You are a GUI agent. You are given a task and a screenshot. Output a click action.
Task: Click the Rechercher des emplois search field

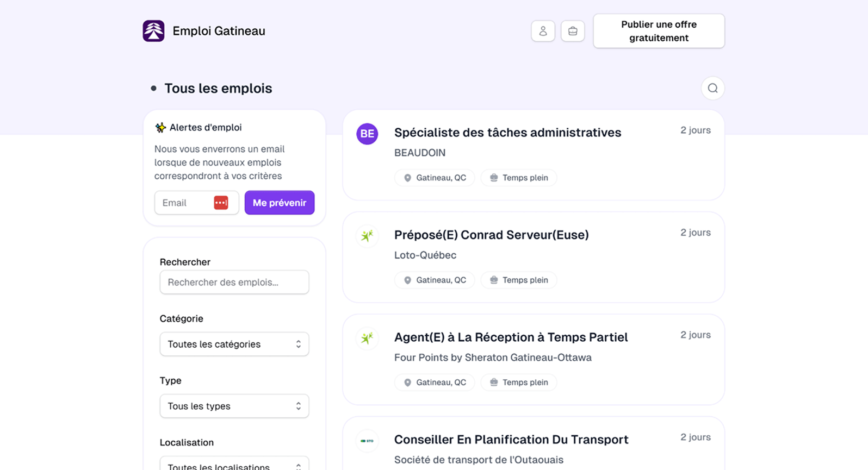tap(234, 282)
